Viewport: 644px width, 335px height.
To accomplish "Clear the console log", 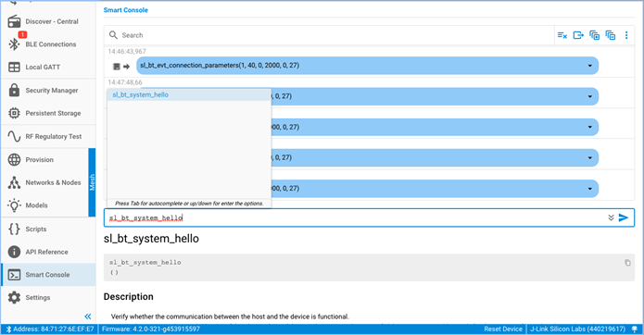I will point(562,35).
